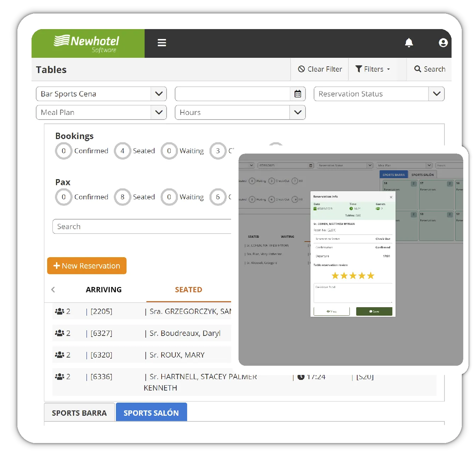Select SPORTS SALÓN tab in the inset screenshot
The height and width of the screenshot is (459, 476).
coord(422,175)
